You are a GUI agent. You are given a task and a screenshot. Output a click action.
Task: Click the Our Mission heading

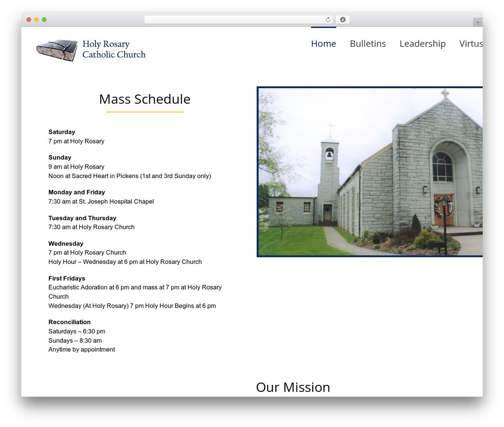293,387
